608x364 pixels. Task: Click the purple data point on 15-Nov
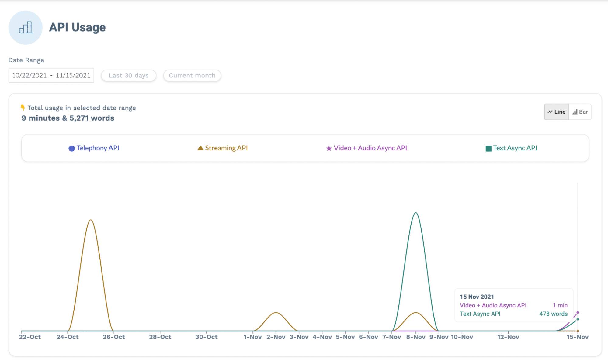[578, 313]
